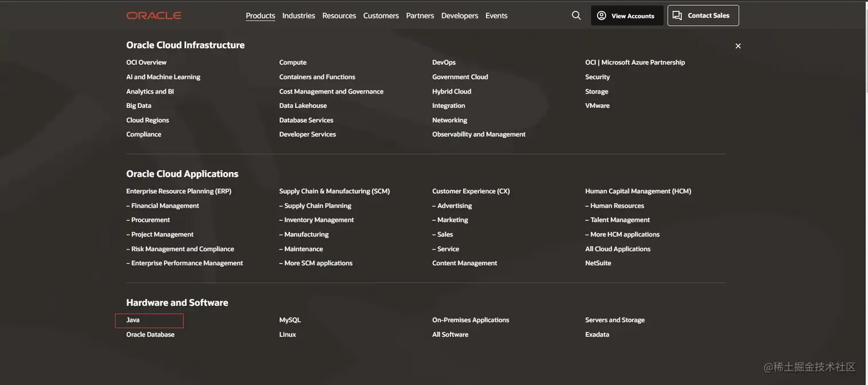The width and height of the screenshot is (868, 385).
Task: Open the Resources menu
Action: 339,15
